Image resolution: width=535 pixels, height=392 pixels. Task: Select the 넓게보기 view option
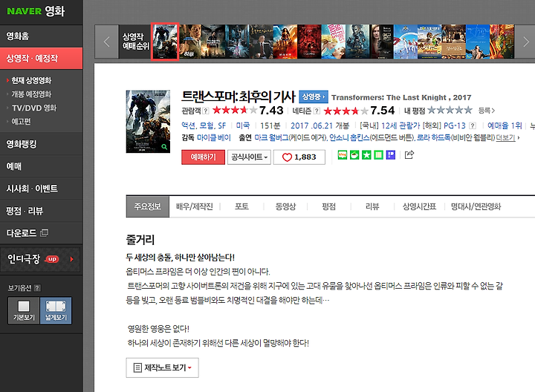click(x=56, y=310)
